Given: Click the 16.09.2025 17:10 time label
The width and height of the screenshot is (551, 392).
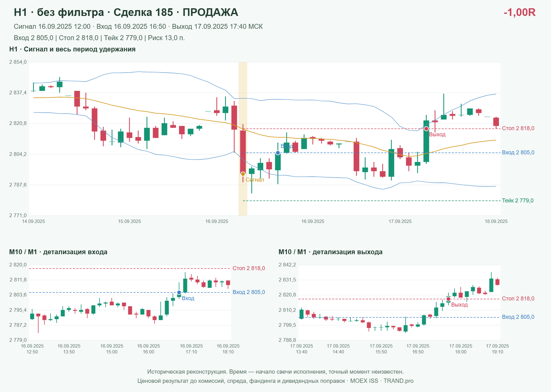Looking at the screenshot, I should 191,349.
